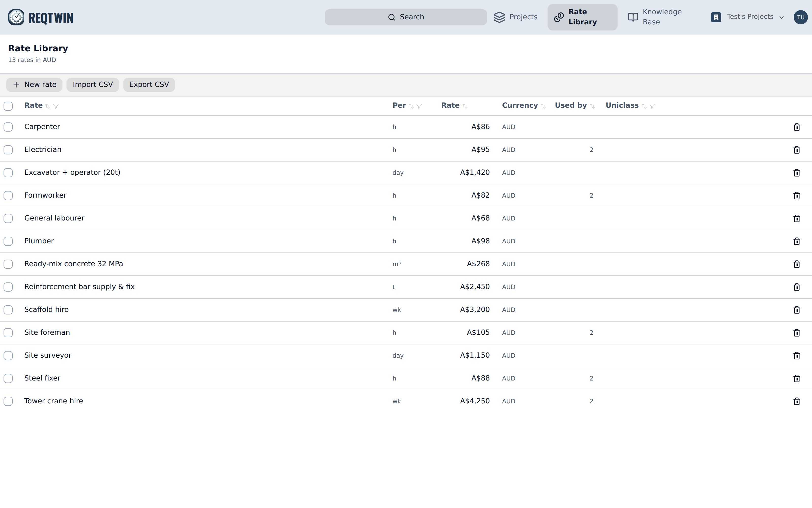Toggle the select all rates checkbox

[x=8, y=106]
